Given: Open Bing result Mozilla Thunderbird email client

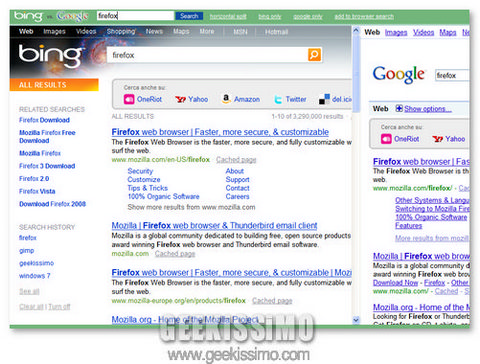Looking at the screenshot, I should click(x=214, y=226).
